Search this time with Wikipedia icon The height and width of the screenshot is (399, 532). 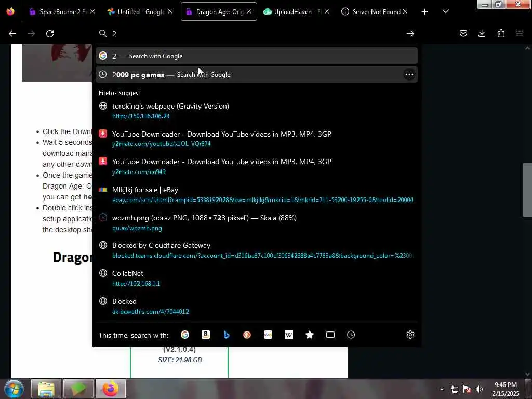pos(289,335)
